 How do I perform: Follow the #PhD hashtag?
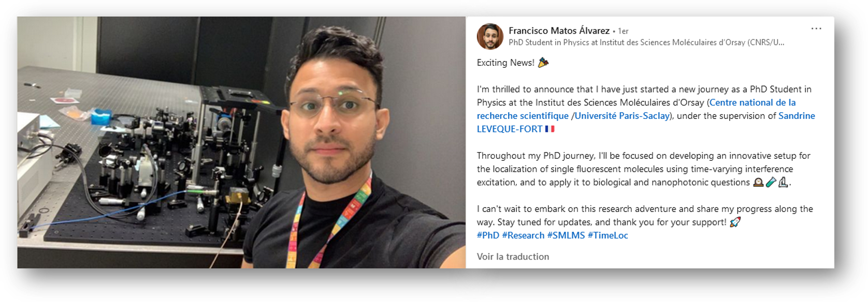pos(488,235)
